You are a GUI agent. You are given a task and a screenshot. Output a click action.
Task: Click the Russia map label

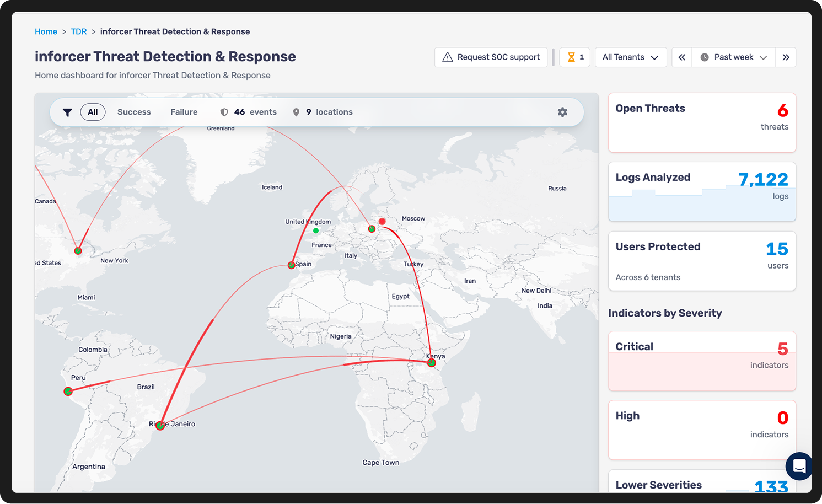[557, 189]
